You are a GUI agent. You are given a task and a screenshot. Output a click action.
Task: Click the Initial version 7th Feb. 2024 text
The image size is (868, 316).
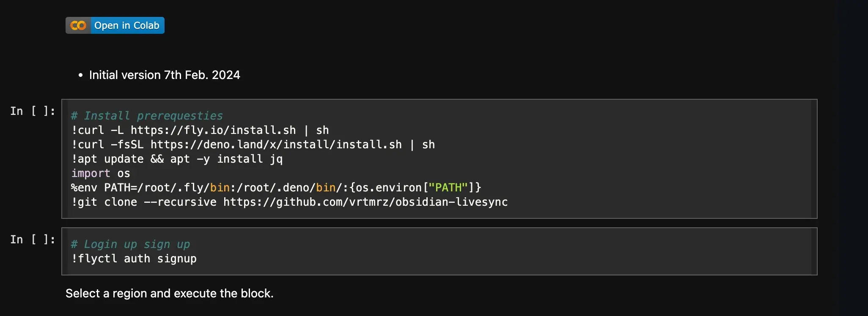[165, 75]
